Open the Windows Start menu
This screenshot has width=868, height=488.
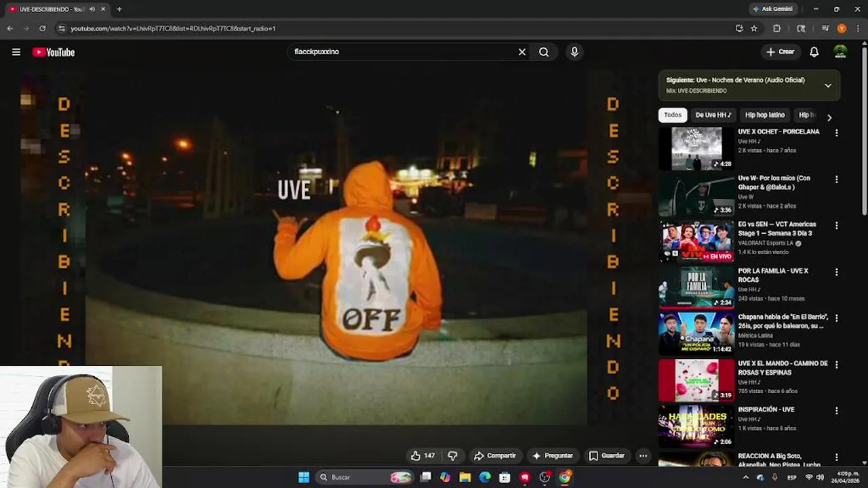(304, 477)
